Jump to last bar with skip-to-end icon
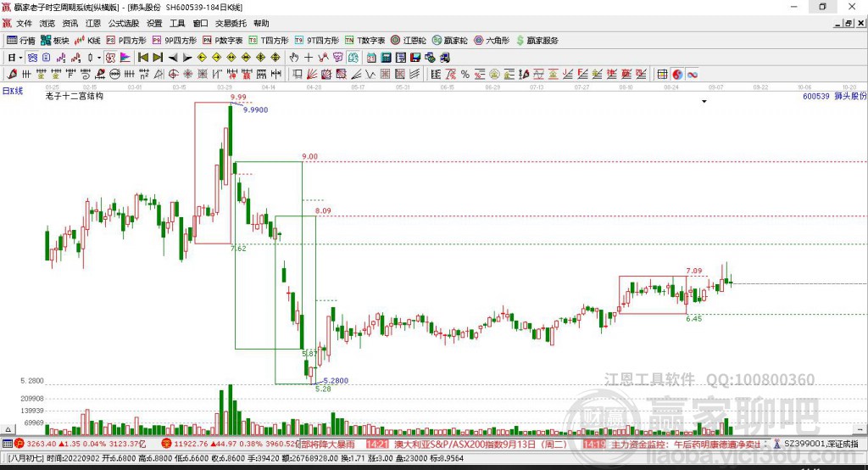This screenshot has height=470, width=868. pyautogui.click(x=158, y=58)
